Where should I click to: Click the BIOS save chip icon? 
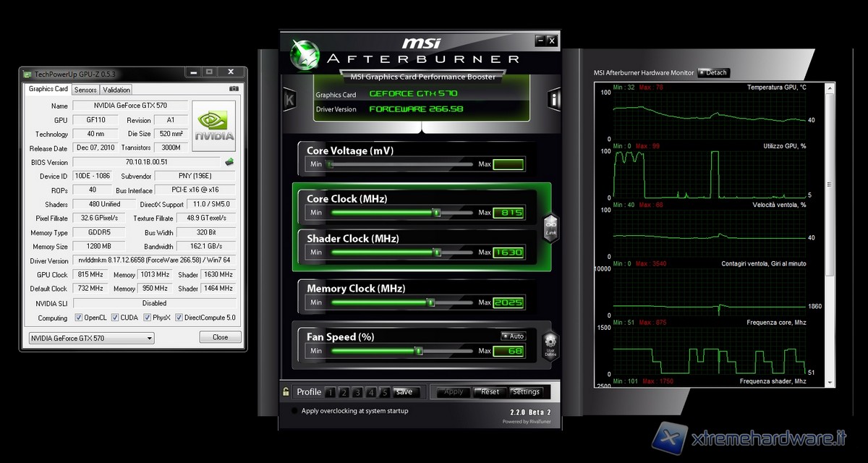[229, 162]
